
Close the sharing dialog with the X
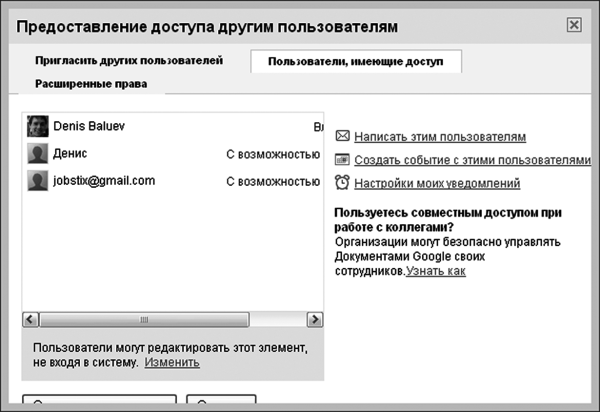click(x=573, y=25)
